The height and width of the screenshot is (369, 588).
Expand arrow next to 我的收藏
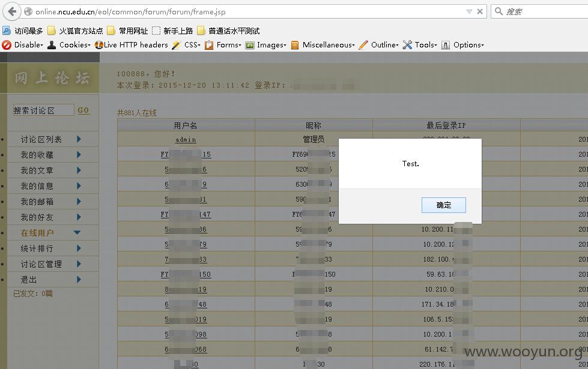click(x=79, y=155)
